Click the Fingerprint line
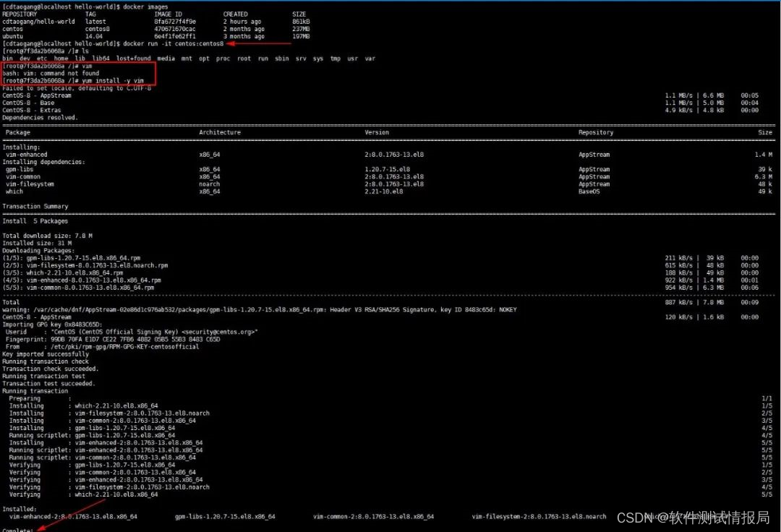Image resolution: width=781 pixels, height=532 pixels. point(113,340)
